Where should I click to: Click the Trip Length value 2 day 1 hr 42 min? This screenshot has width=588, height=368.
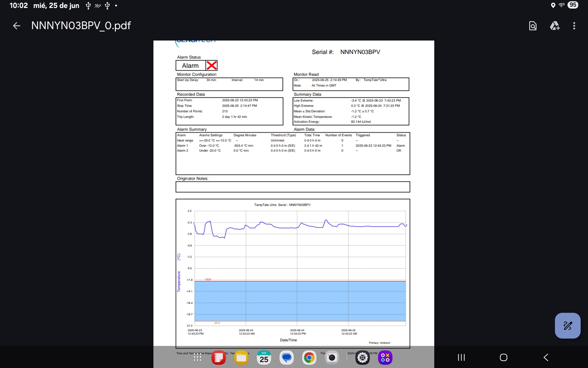click(234, 117)
